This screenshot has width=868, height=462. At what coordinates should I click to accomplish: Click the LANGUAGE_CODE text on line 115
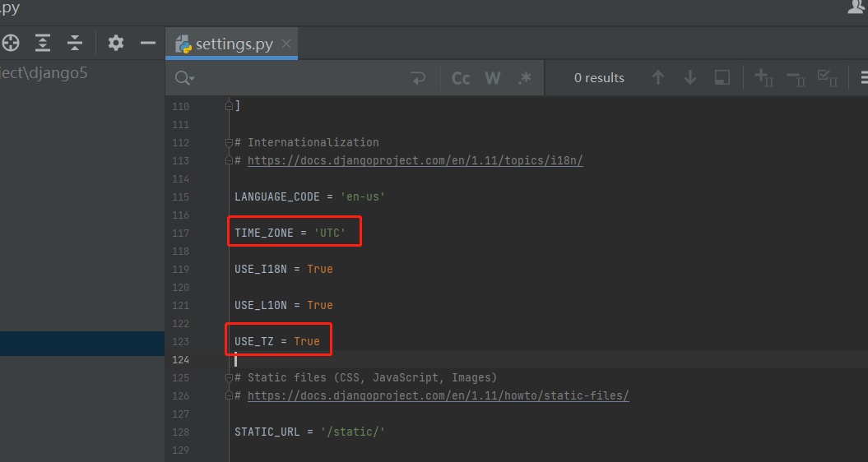coord(276,197)
